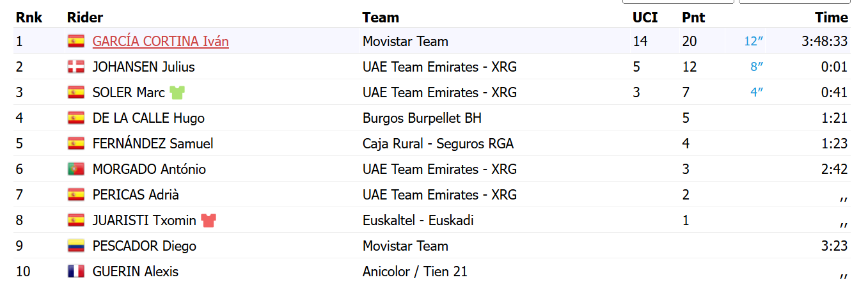This screenshot has width=868, height=282.
Task: Select the Movistar Team link in first row
Action: [406, 42]
